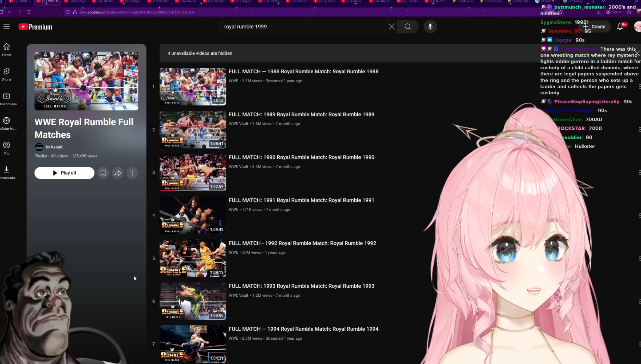Open a new browser tab with plus
This screenshot has width=641, height=364.
593,1
